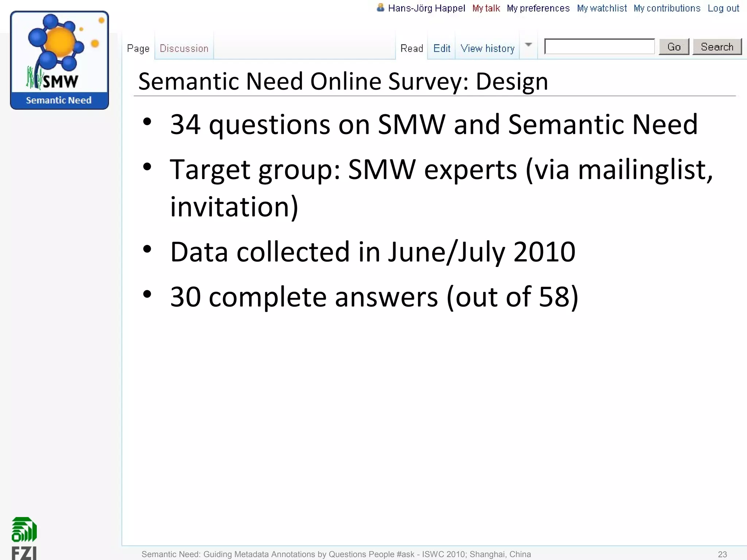This screenshot has width=747, height=560.
Task: Switch to the Discussion tab
Action: [184, 48]
